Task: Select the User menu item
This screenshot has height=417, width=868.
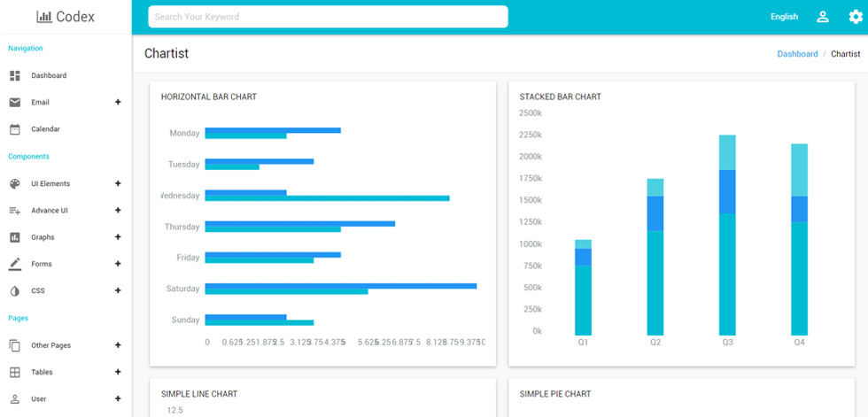Action: click(66, 398)
